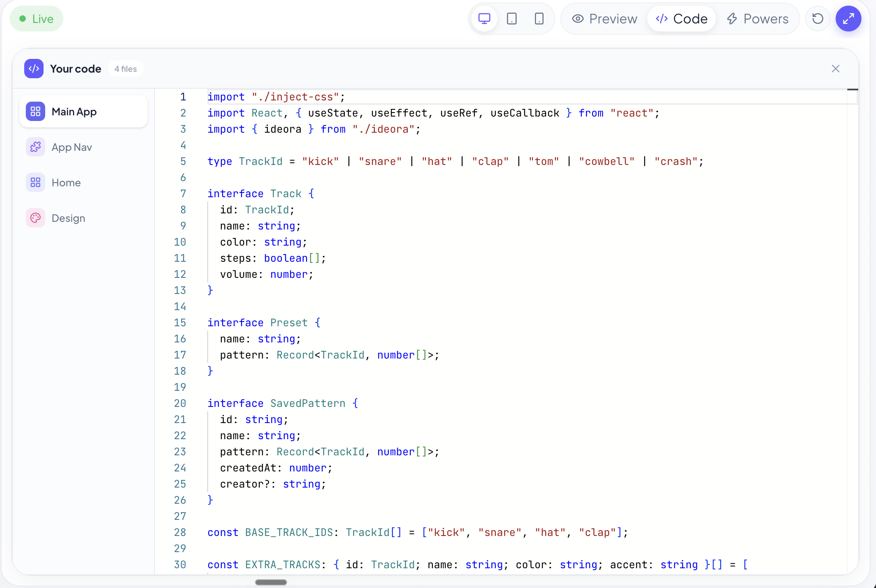
Task: Click the EXTRA_TRACKS constant name
Action: coord(283,565)
